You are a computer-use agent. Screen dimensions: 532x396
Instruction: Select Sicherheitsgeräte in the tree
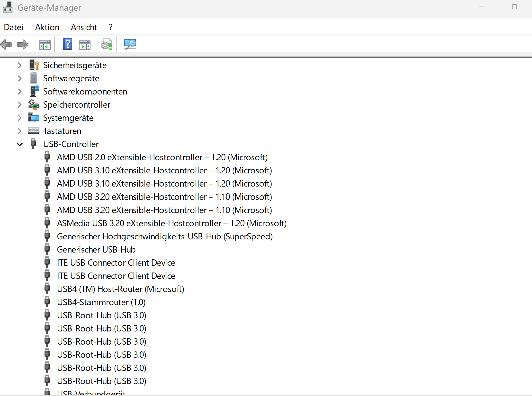click(x=75, y=65)
